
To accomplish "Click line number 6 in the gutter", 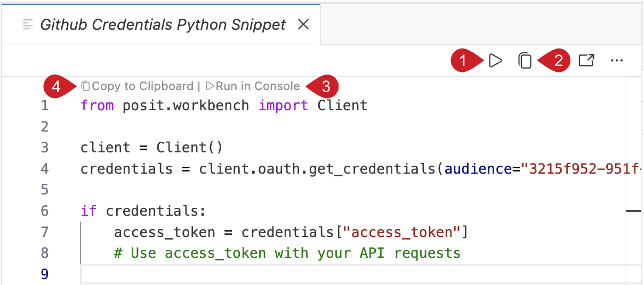I will (x=44, y=211).
